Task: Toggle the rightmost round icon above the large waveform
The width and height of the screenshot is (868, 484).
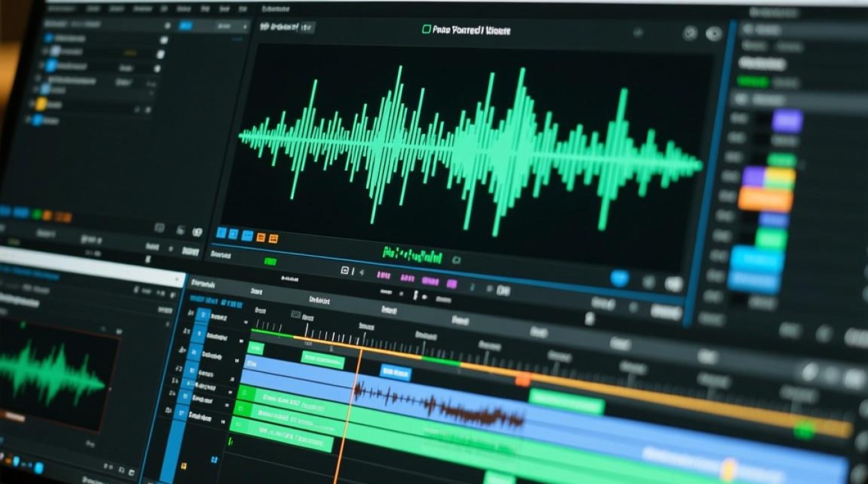Action: pyautogui.click(x=714, y=34)
